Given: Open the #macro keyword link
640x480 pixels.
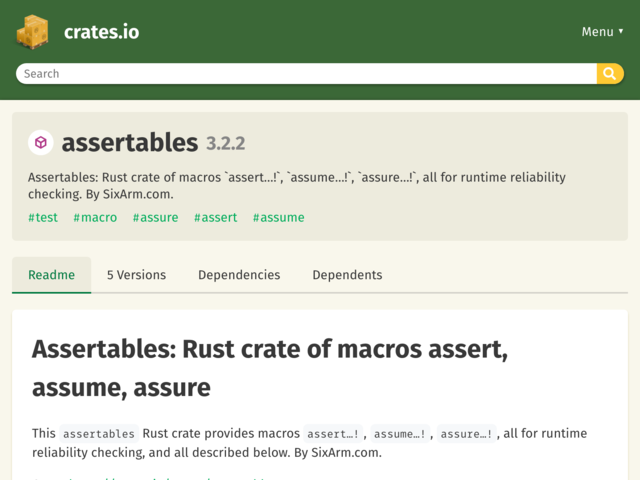Looking at the screenshot, I should (x=95, y=218).
